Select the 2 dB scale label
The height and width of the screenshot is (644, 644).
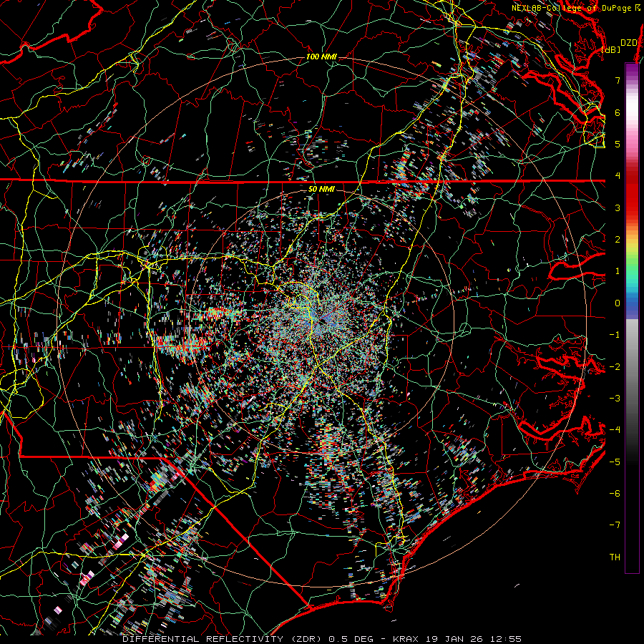pos(618,240)
